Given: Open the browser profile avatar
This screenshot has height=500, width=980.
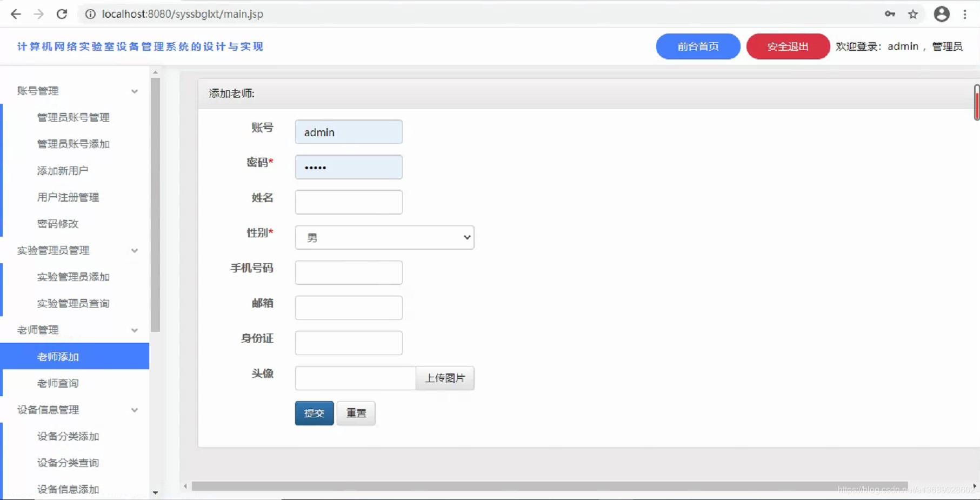Looking at the screenshot, I should click(x=942, y=14).
